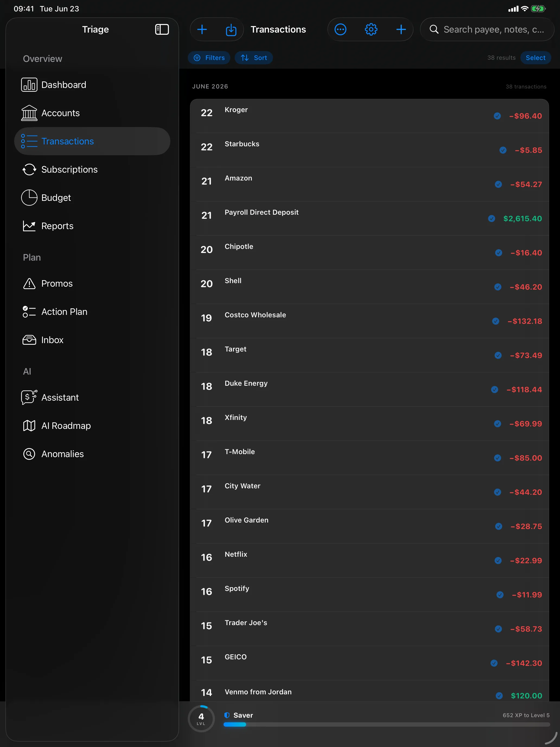Toggle cleared checkmark on Payroll Direct Deposit

(491, 219)
